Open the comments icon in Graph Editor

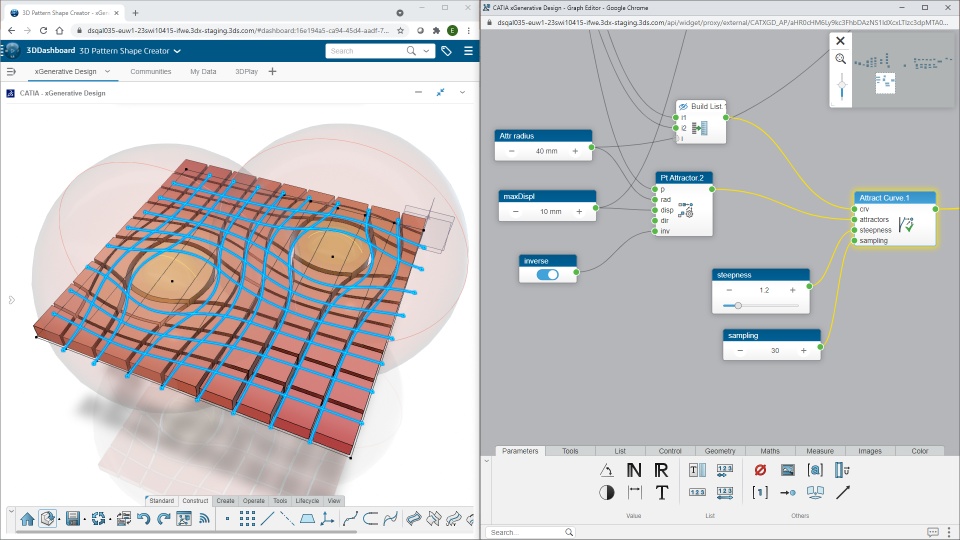point(932,532)
